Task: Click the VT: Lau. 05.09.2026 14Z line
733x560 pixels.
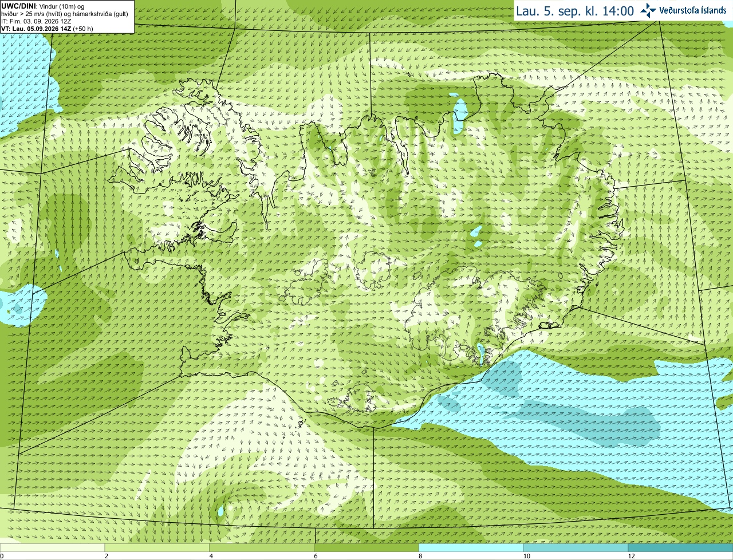Action: click(47, 29)
